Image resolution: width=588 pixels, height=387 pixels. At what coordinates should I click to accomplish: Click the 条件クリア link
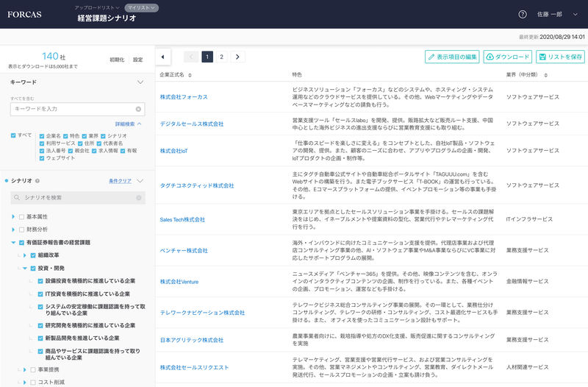click(x=120, y=181)
